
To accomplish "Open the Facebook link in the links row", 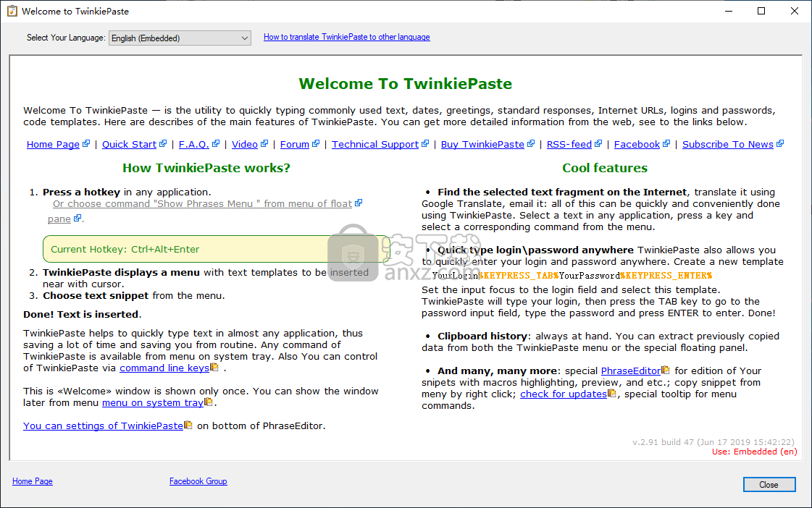I will [x=637, y=144].
